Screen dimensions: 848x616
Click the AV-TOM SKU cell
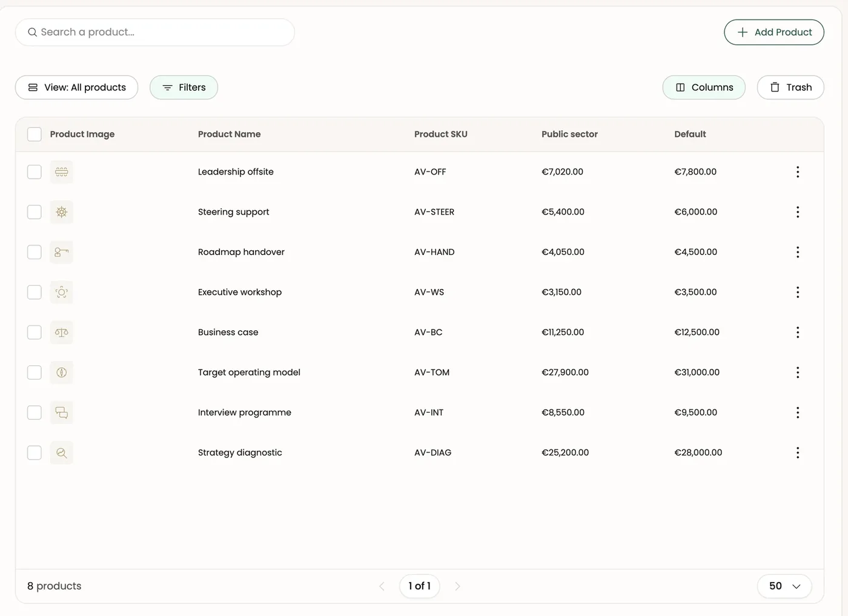pos(432,373)
